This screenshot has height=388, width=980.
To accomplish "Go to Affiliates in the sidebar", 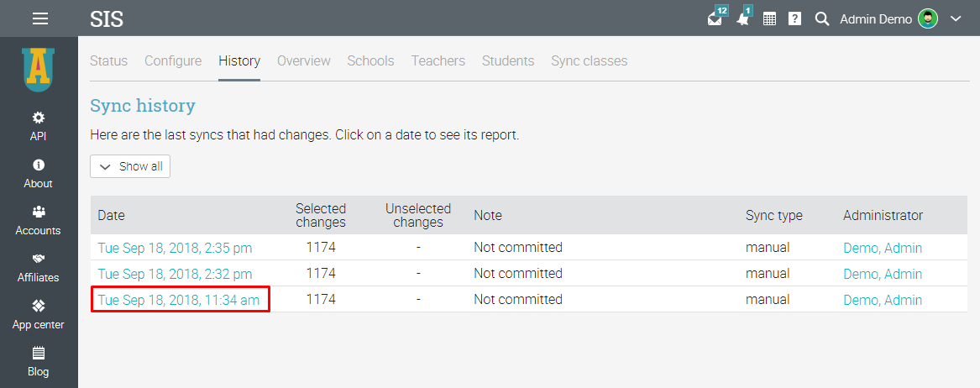I will tap(39, 267).
